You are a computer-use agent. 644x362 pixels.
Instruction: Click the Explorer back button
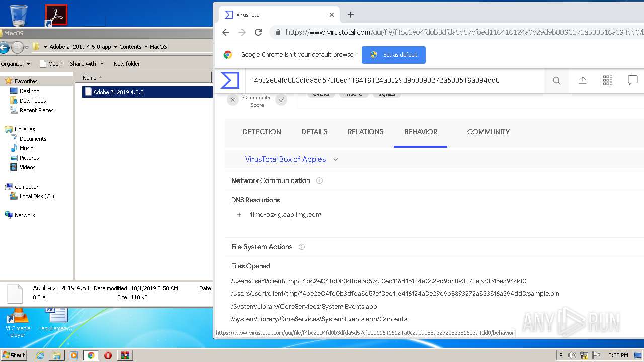point(4,47)
